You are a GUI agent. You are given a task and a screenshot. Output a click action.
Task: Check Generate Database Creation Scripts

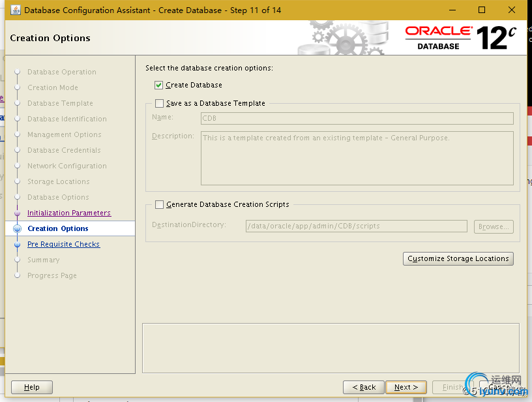159,205
